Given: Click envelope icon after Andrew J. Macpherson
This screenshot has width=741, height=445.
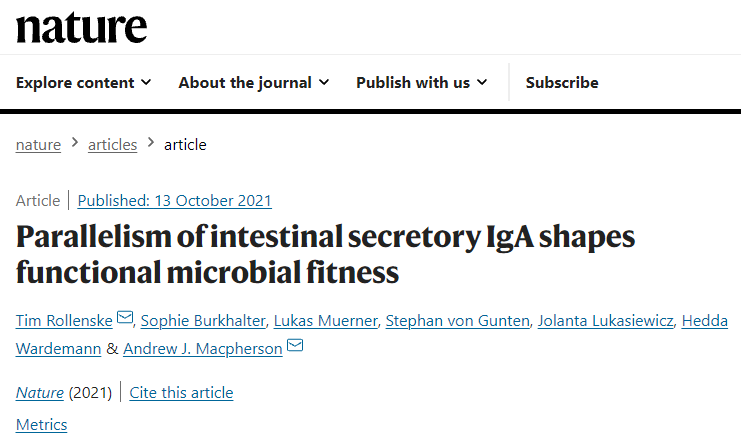Looking at the screenshot, I should pyautogui.click(x=295, y=345).
